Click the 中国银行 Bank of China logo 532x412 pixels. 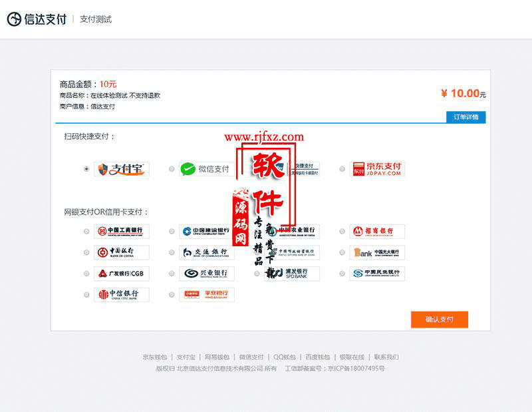tap(122, 253)
